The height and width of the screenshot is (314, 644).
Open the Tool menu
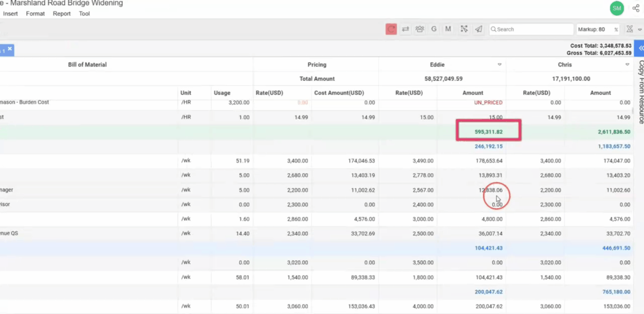84,14
